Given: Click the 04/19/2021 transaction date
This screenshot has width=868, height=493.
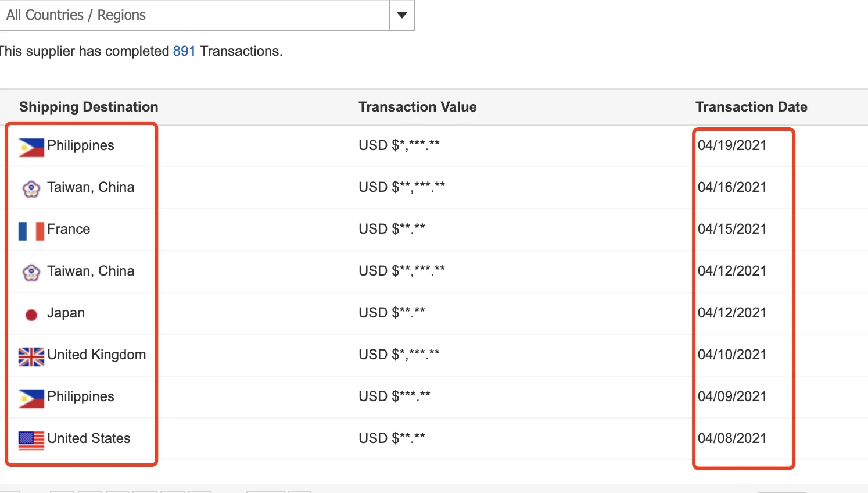Looking at the screenshot, I should pos(732,145).
